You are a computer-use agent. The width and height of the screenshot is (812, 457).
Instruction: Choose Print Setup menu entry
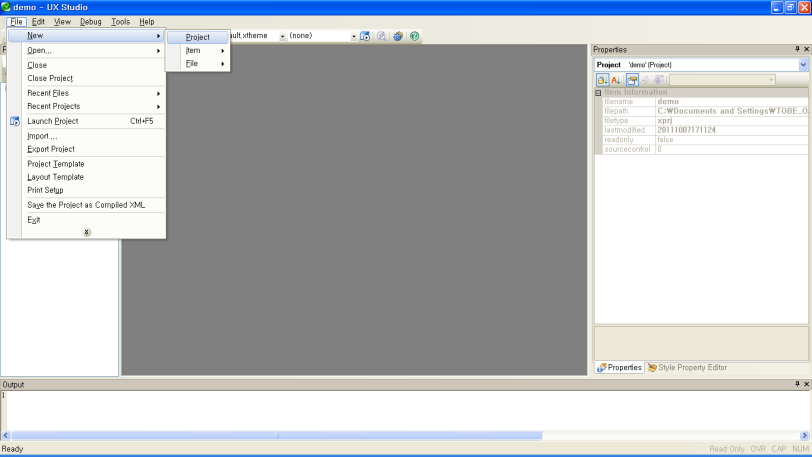point(86,190)
